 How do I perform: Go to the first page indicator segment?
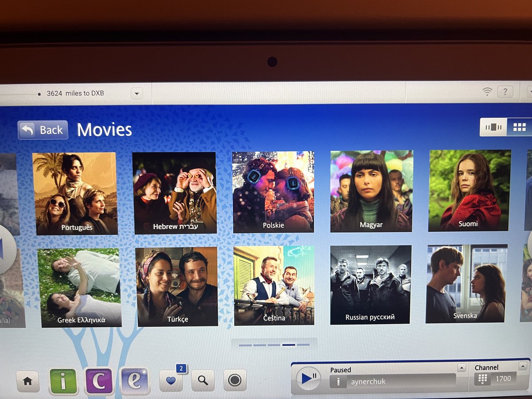[x=245, y=345]
